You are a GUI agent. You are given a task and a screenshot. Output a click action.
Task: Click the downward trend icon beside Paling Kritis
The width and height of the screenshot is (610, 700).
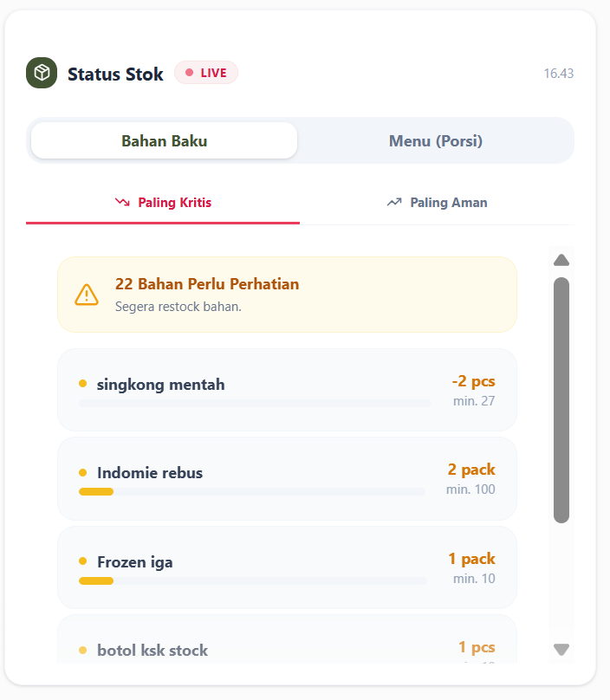point(122,203)
